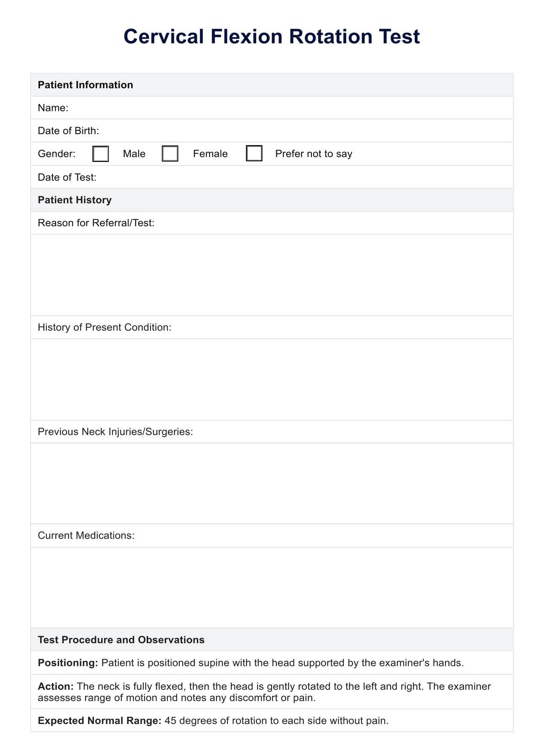Select the Patient Information section header
Screen dimensions: 545x756
pos(85,85)
